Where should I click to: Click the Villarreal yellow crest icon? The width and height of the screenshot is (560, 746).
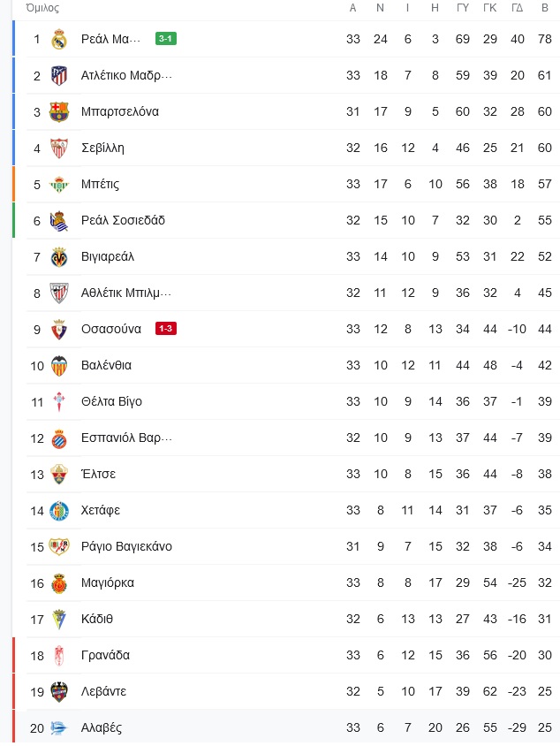[59, 257]
